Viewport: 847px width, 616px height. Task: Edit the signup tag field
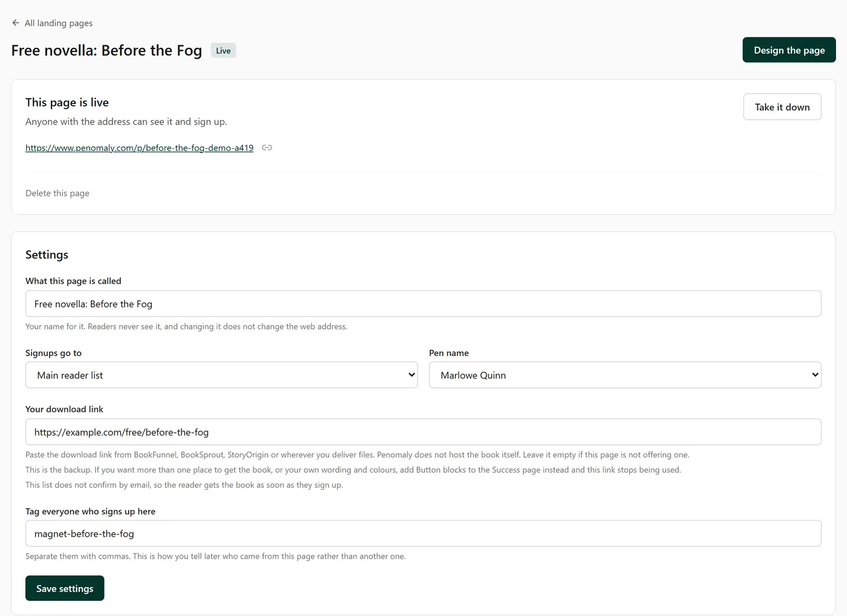(x=423, y=533)
